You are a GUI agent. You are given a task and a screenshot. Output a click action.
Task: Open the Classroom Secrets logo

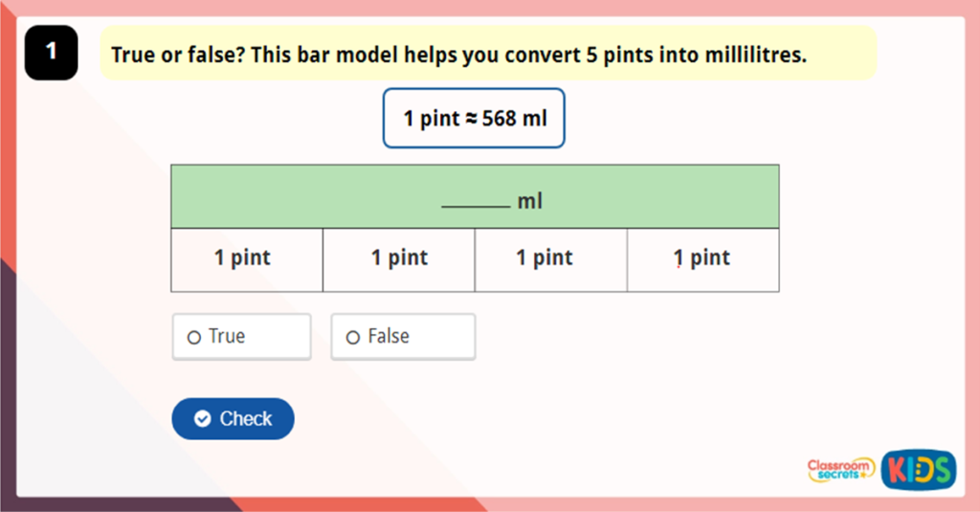pyautogui.click(x=840, y=469)
